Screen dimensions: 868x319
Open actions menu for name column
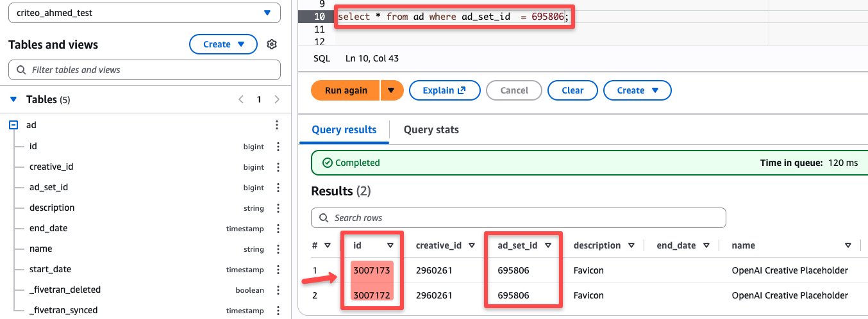(278, 249)
